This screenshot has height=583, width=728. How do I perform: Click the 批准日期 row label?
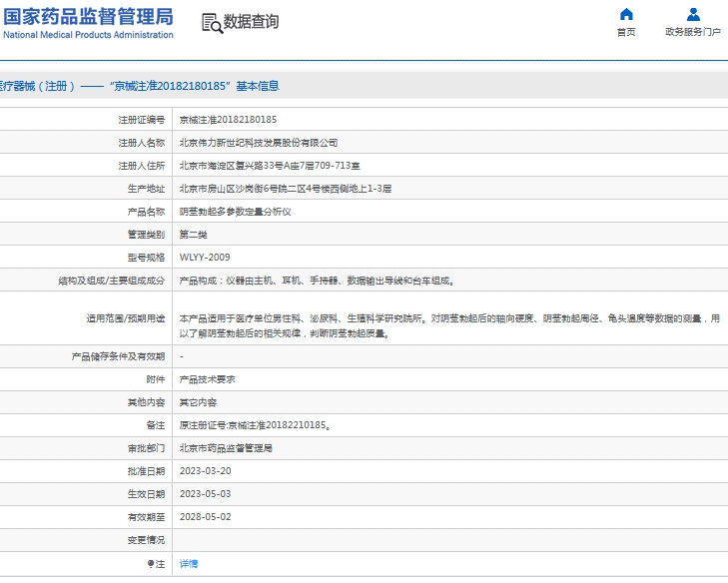[146, 471]
